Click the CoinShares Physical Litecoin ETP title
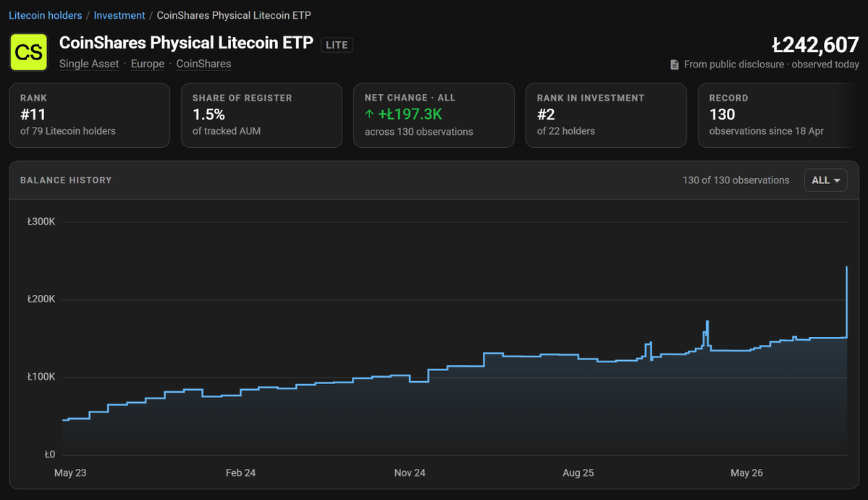868x500 pixels. (186, 43)
